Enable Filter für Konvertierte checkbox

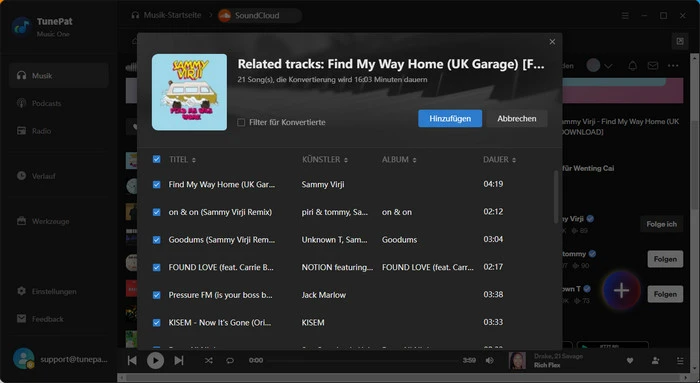[241, 122]
